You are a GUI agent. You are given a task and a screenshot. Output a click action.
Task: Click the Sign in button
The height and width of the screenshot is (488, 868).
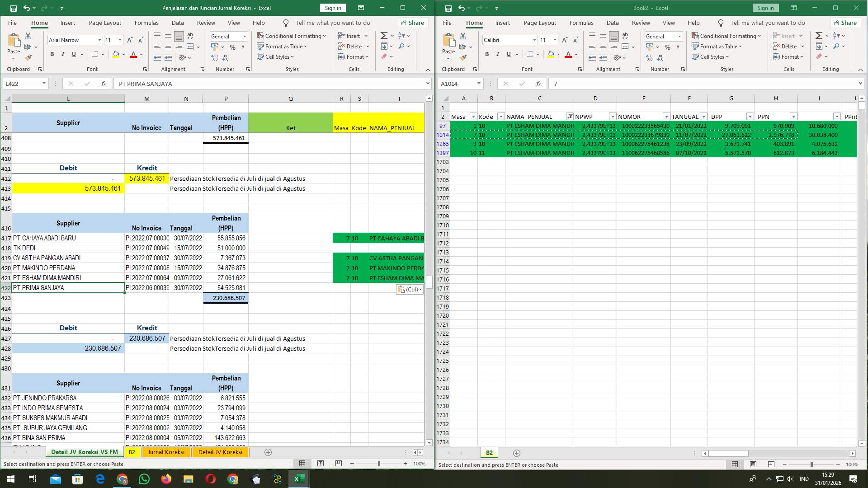pos(332,8)
